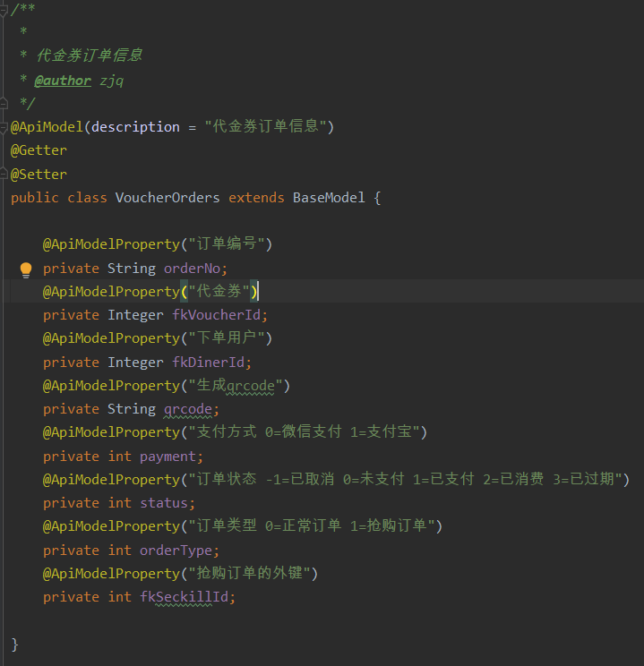644x666 pixels.
Task: Collapse the Javadoc comment fold marker at top
Action: (x=3, y=10)
